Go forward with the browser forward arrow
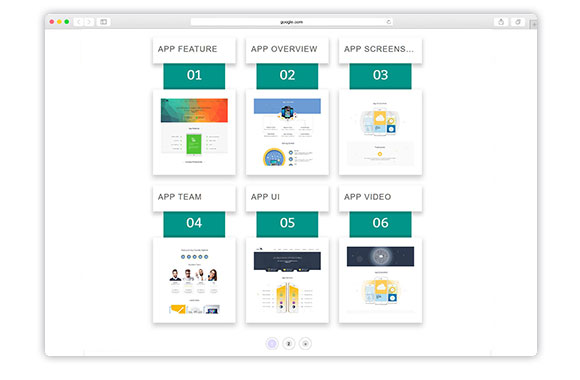The image size is (580, 380). pyautogui.click(x=89, y=22)
